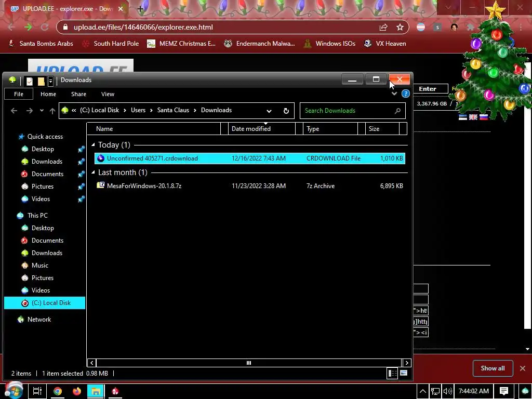532x399 pixels.
Task: Switch to large icons view
Action: pos(403,373)
